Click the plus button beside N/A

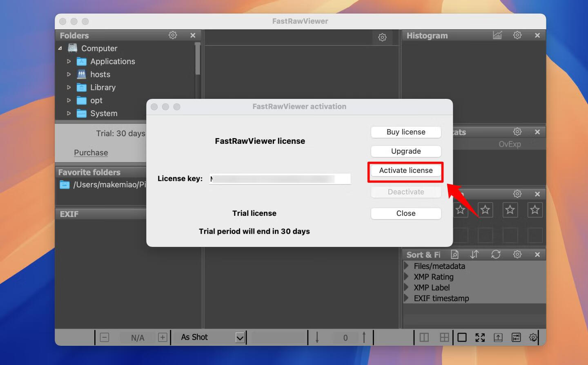click(163, 337)
